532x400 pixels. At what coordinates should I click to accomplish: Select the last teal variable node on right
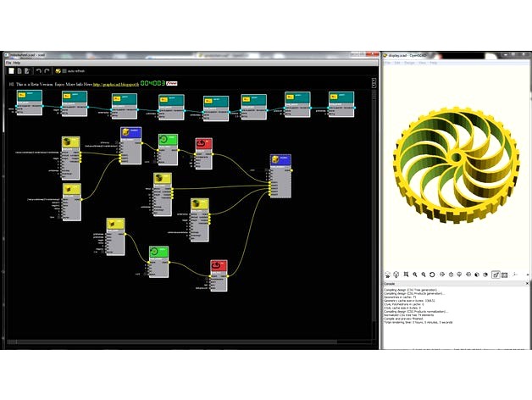(341, 104)
